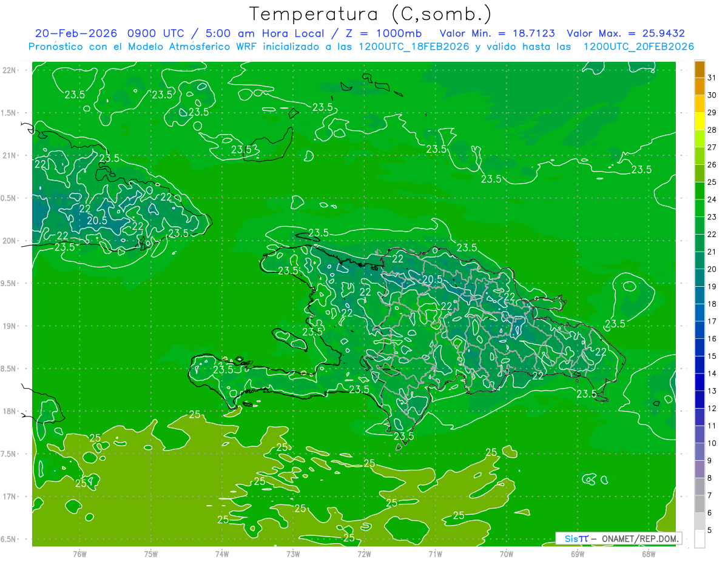Click the '72W' longitude axis label
The width and height of the screenshot is (728, 562).
pyautogui.click(x=364, y=554)
